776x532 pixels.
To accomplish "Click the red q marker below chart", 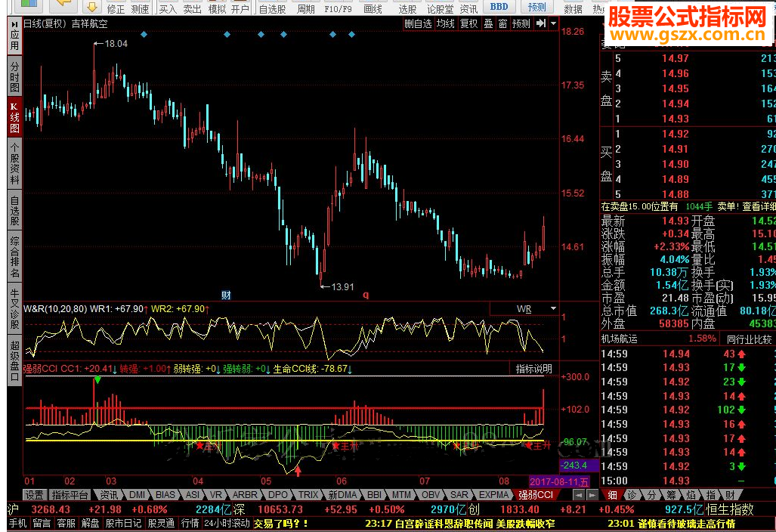I will pyautogui.click(x=366, y=294).
